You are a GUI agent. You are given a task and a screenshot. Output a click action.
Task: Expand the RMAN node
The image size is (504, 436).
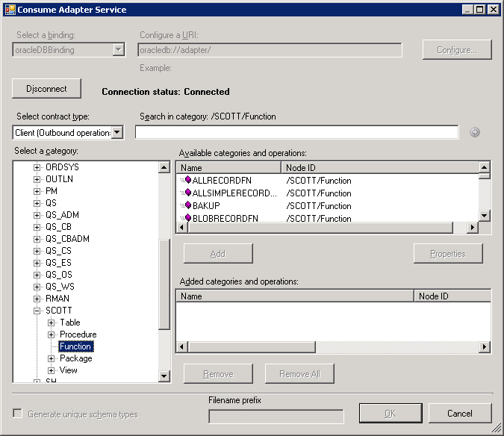tap(37, 299)
